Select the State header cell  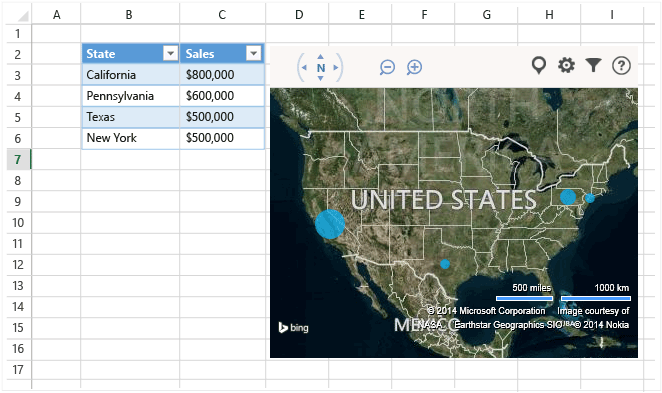(130, 54)
